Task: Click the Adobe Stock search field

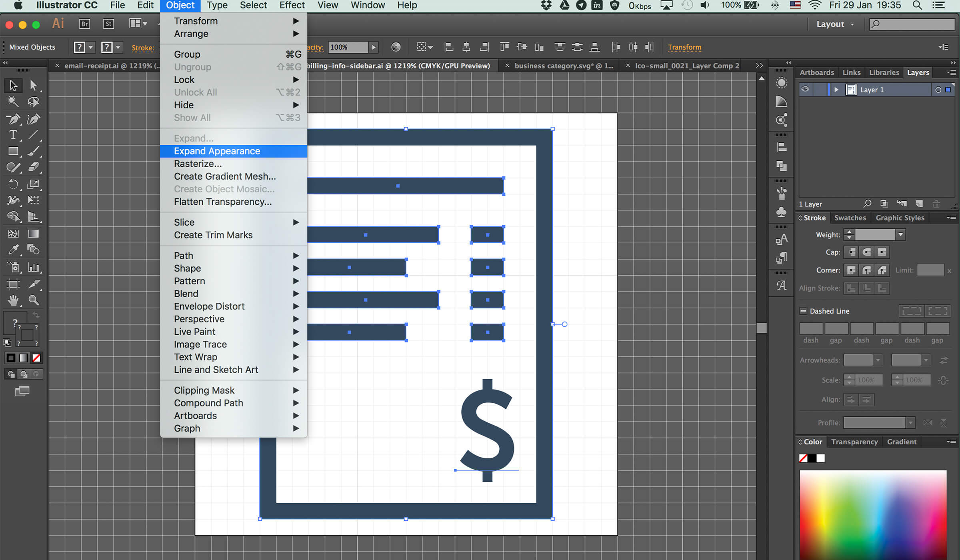Action: (x=912, y=24)
